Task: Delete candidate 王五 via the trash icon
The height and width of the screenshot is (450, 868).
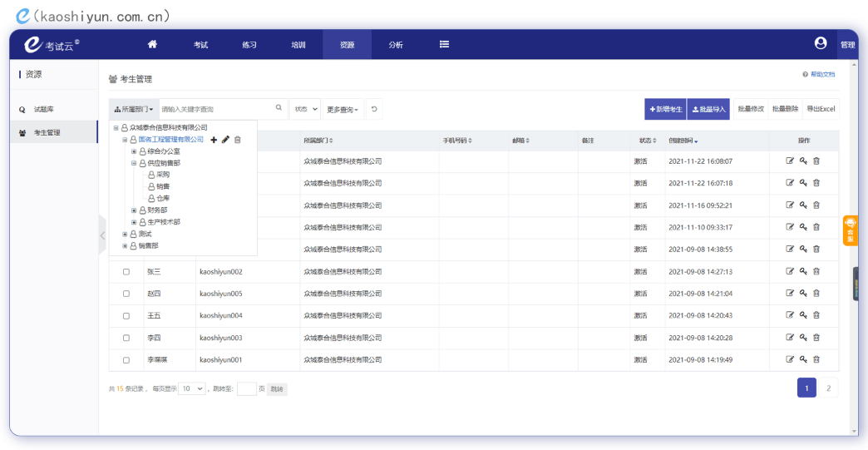Action: point(816,315)
